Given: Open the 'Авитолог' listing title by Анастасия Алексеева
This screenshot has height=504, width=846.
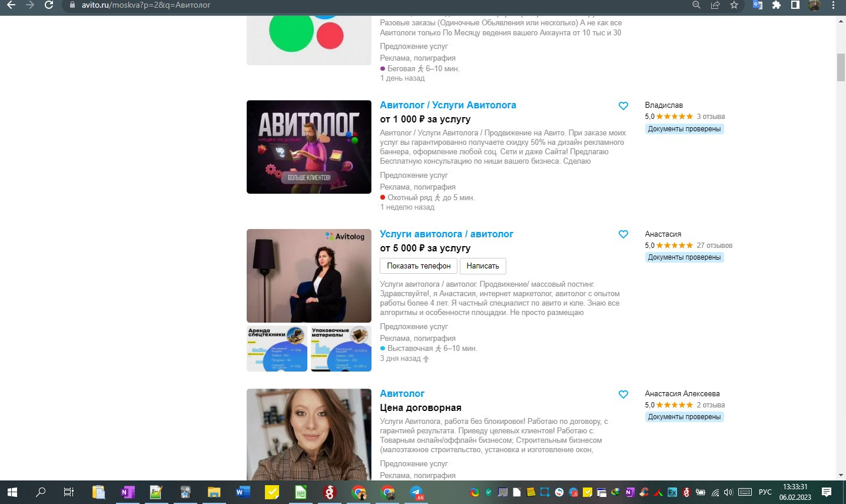Looking at the screenshot, I should [402, 394].
